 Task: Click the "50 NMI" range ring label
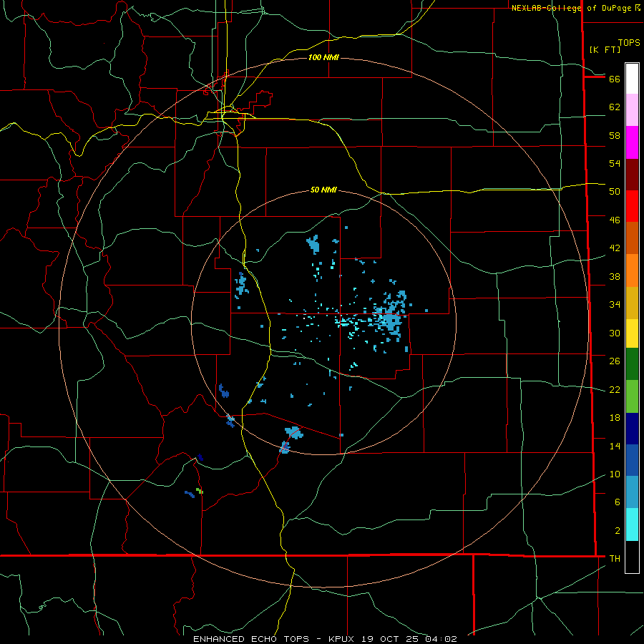(x=323, y=190)
